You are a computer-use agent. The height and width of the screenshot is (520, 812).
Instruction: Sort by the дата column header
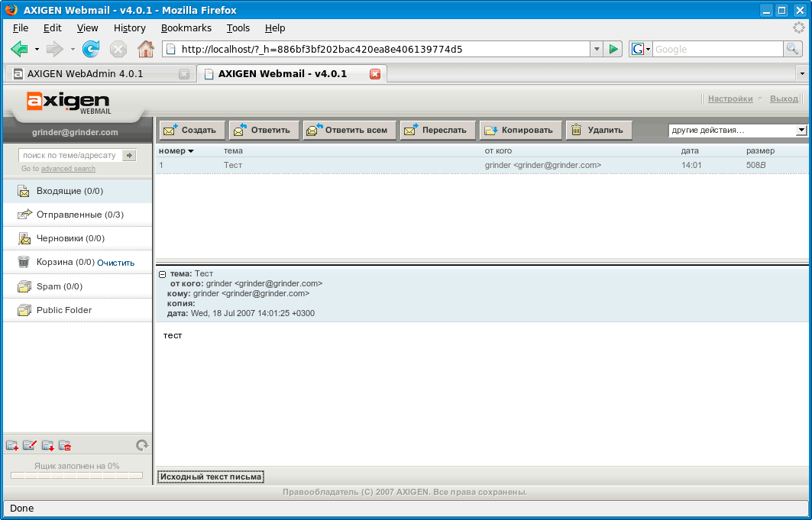click(x=690, y=150)
